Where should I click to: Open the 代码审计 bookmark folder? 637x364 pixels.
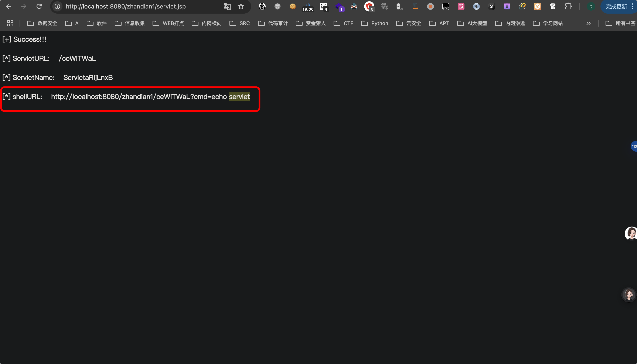coord(273,23)
